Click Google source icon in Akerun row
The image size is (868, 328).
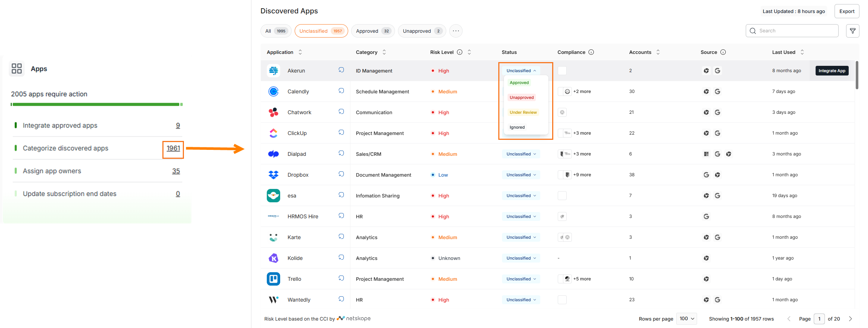click(718, 71)
